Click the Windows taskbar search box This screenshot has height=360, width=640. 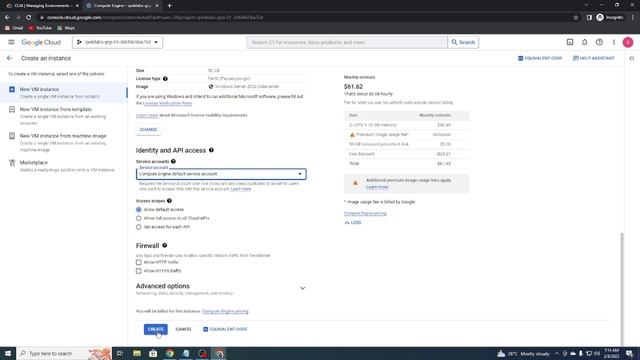tap(64, 353)
